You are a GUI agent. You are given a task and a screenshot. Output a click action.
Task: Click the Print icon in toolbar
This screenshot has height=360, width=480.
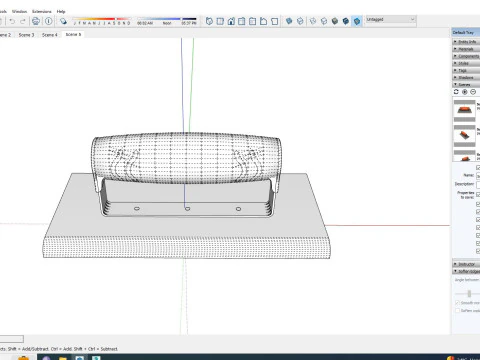pos(36,21)
